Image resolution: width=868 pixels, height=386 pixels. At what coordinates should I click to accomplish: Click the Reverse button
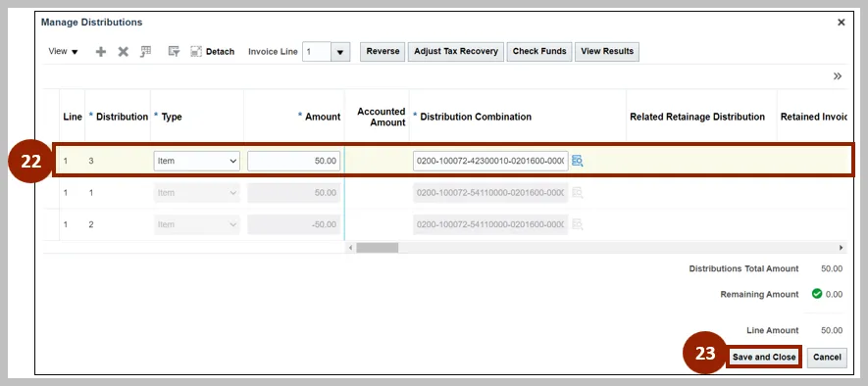pyautogui.click(x=383, y=51)
